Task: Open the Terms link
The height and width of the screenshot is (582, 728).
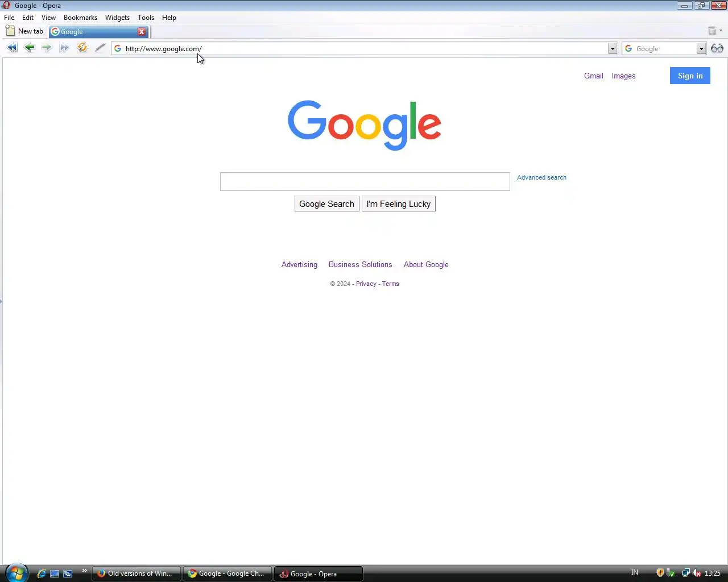Action: click(x=390, y=284)
